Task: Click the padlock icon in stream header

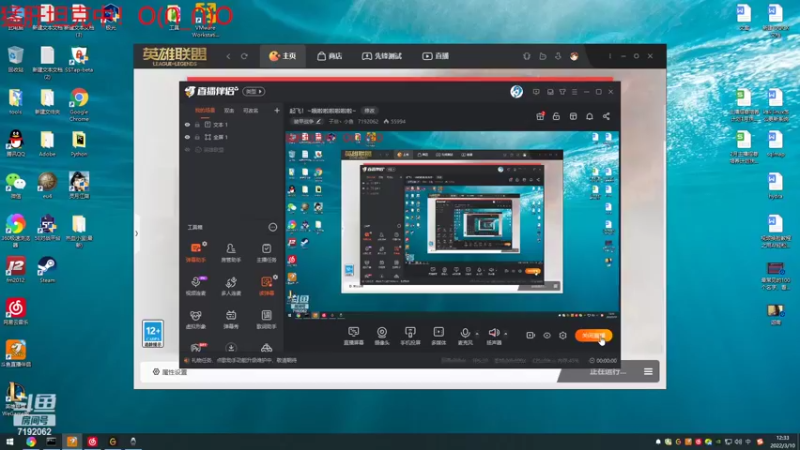Action: [x=556, y=116]
